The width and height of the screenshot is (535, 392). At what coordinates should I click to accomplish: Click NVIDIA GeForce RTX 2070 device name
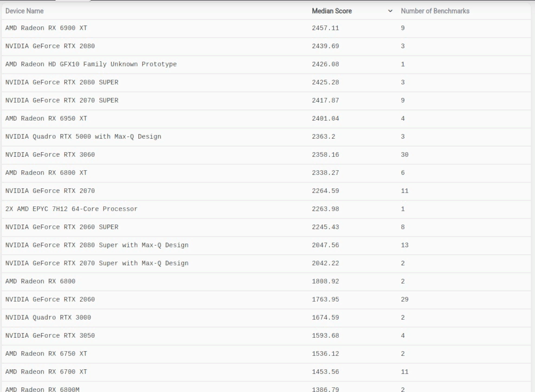tap(50, 191)
